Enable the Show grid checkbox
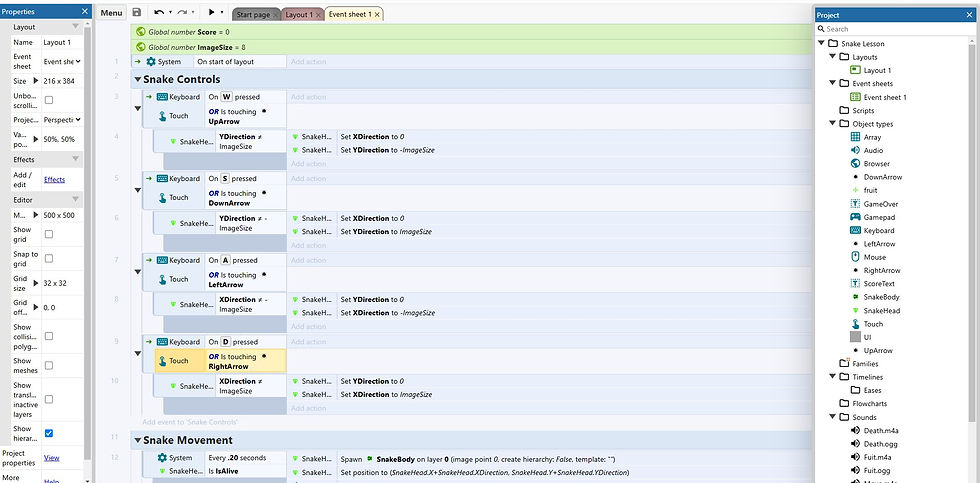This screenshot has height=483, width=980. 49,234
